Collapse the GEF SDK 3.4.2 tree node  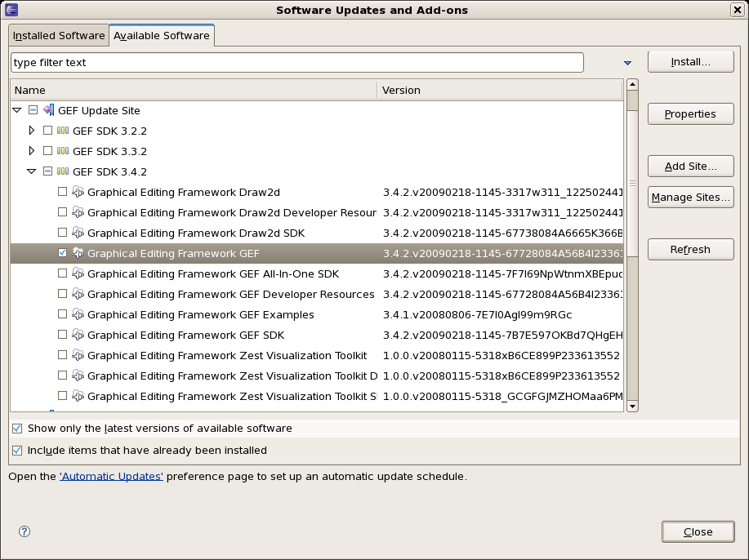[x=32, y=171]
